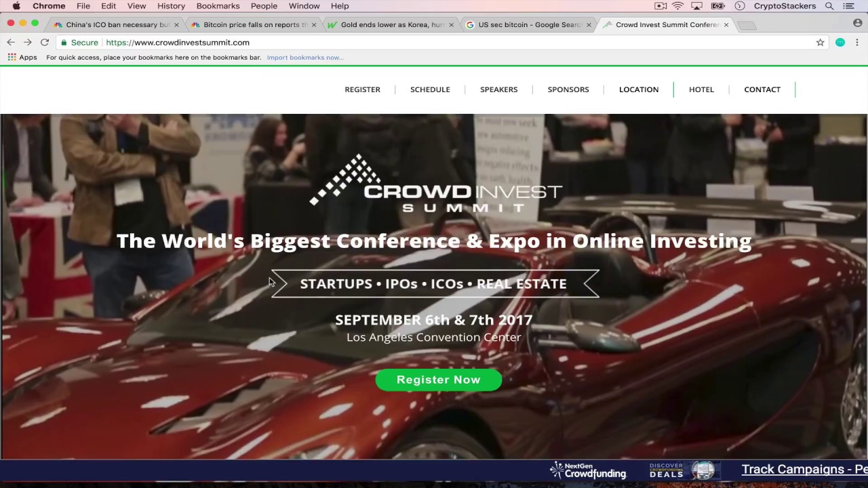
Task: Open the File menu
Action: click(x=83, y=6)
